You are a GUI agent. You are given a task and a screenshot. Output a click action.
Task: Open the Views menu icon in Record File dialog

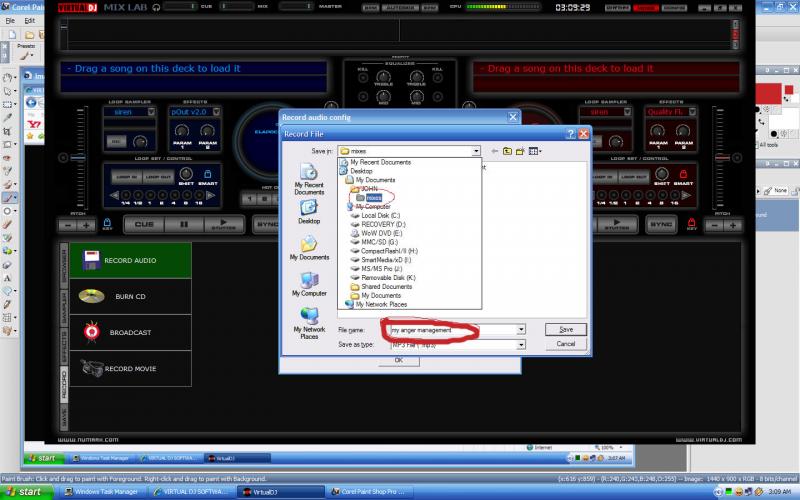pyautogui.click(x=535, y=151)
